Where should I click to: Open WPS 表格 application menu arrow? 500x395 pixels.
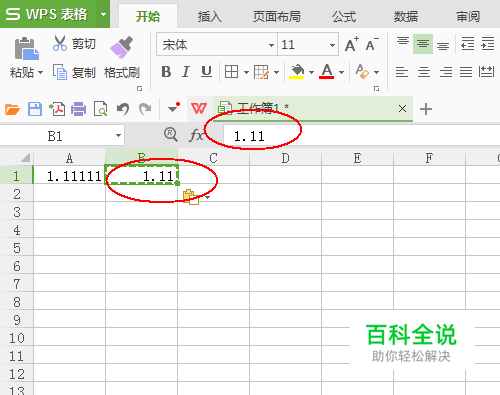coord(103,14)
